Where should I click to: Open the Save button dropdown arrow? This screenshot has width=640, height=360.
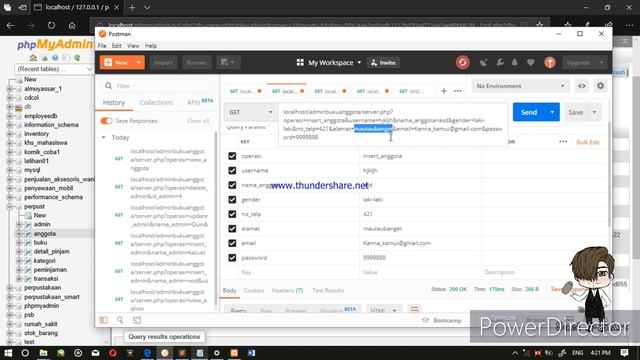pyautogui.click(x=594, y=112)
